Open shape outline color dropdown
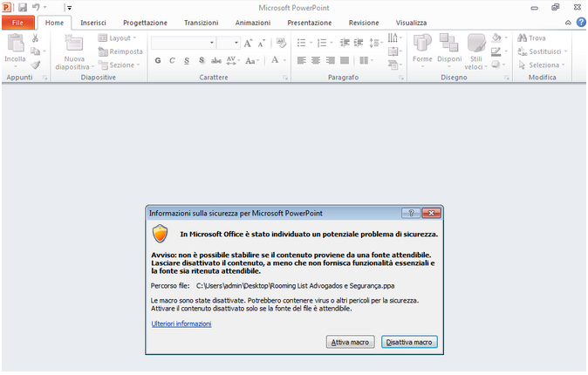 pos(506,51)
